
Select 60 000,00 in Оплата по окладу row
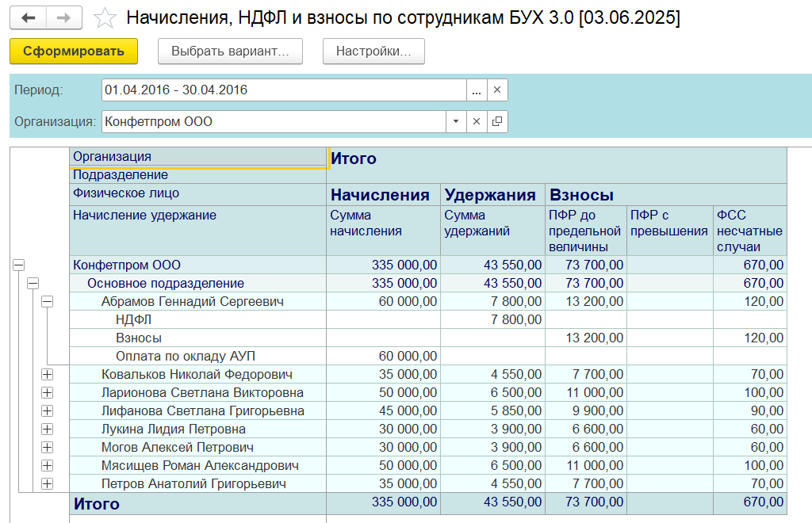click(x=383, y=356)
